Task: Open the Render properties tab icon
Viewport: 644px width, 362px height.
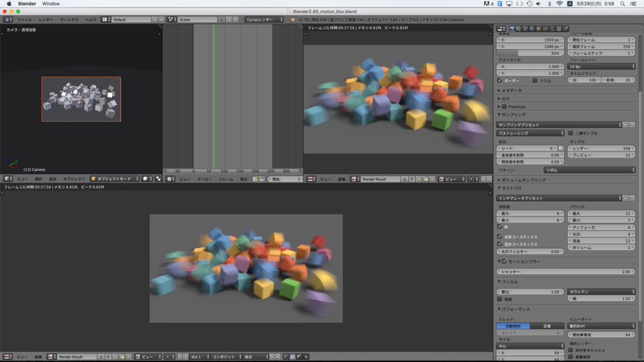Action: point(512,29)
